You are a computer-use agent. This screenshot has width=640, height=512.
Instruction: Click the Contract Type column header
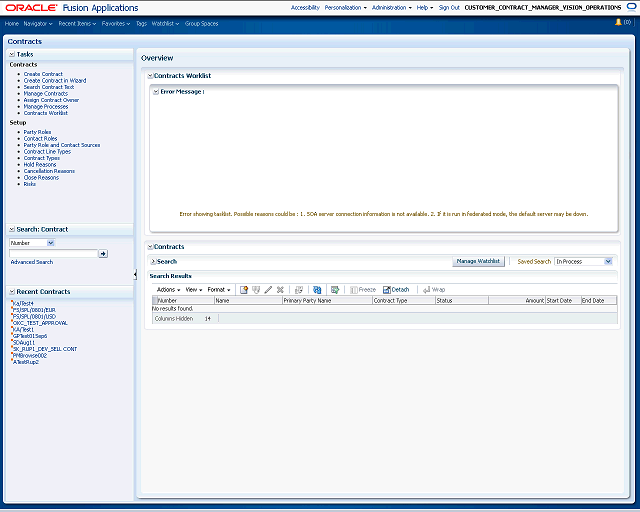click(x=404, y=301)
